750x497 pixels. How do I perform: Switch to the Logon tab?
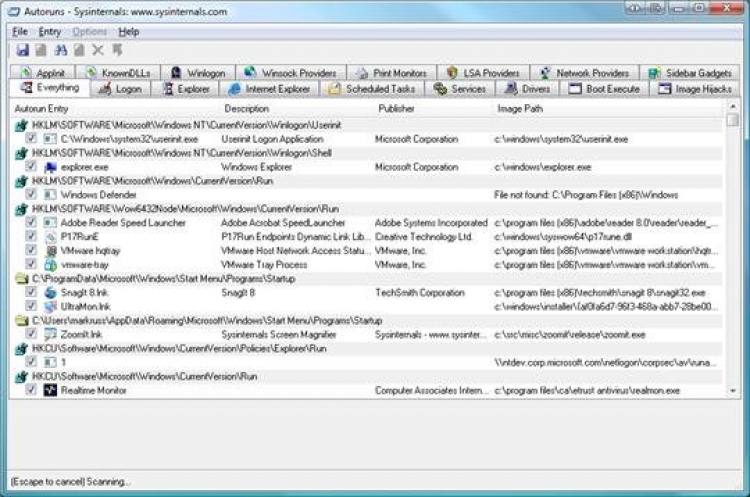[120, 89]
